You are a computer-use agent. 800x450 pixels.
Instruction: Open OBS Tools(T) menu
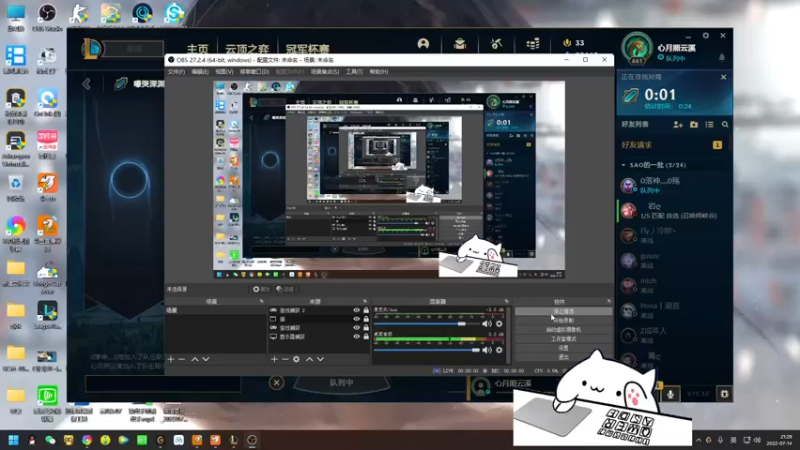354,72
